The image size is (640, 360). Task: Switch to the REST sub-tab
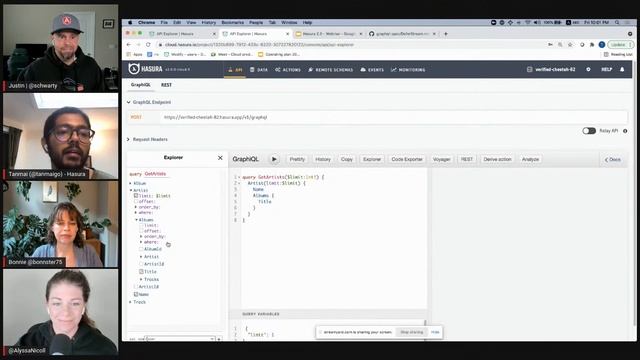pos(166,85)
